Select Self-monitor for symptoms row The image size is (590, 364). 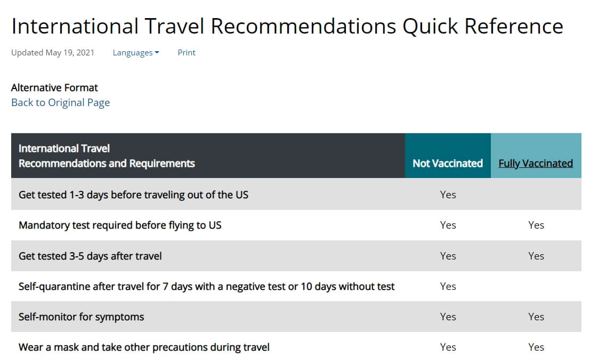(296, 317)
